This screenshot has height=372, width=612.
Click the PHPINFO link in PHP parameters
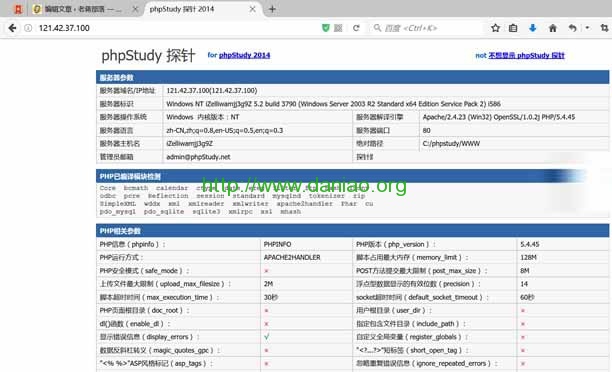[x=277, y=244]
